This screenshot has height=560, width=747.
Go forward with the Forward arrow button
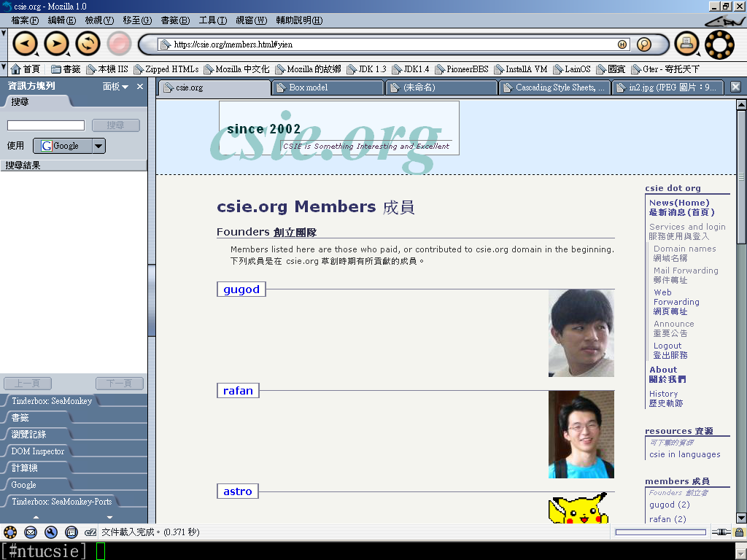55,44
